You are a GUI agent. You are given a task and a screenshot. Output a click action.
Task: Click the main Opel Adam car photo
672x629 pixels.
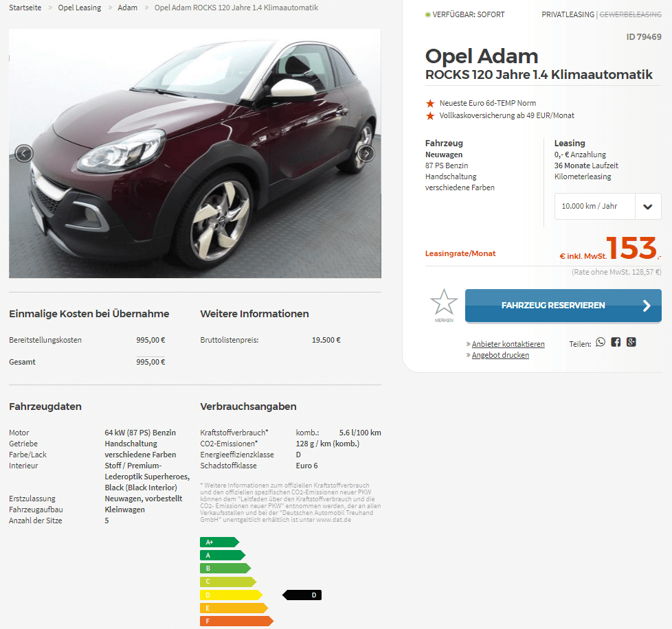[195, 153]
